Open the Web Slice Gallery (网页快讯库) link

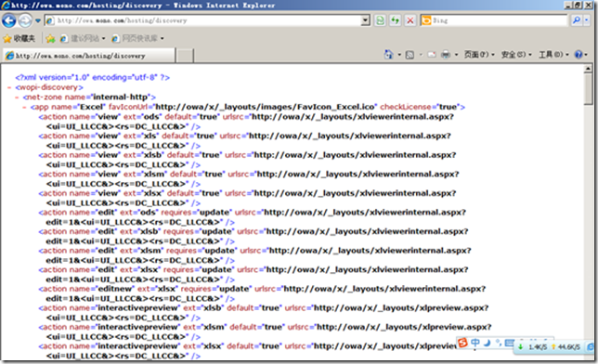coord(137,39)
